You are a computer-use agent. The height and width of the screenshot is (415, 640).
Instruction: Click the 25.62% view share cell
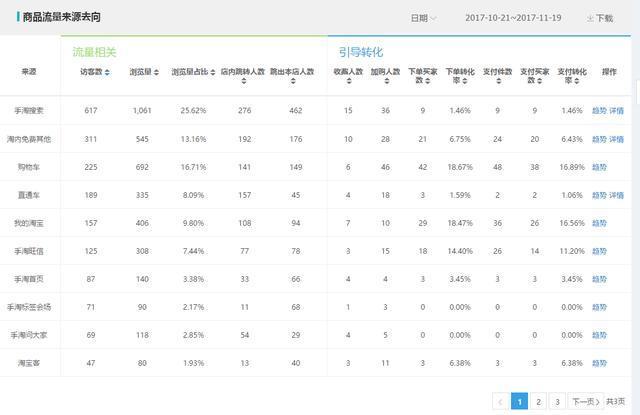pos(193,111)
